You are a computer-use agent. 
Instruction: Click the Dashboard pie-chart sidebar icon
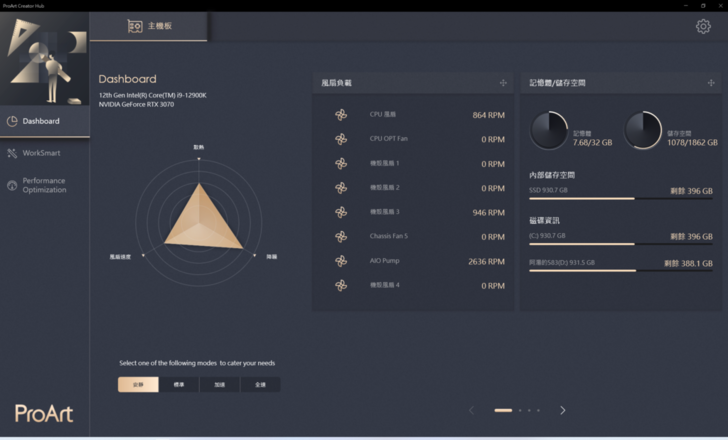pos(12,121)
